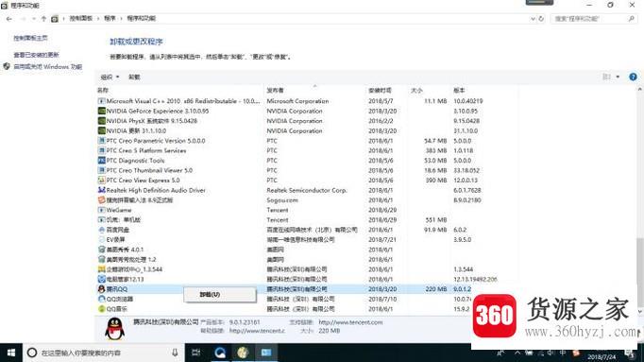The height and width of the screenshot is (362, 644).
Task: Click QQ Music program icon
Action: coord(101,308)
